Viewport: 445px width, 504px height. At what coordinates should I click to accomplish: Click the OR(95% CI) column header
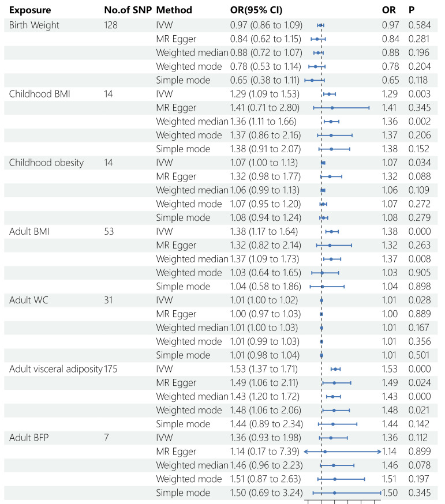(256, 10)
